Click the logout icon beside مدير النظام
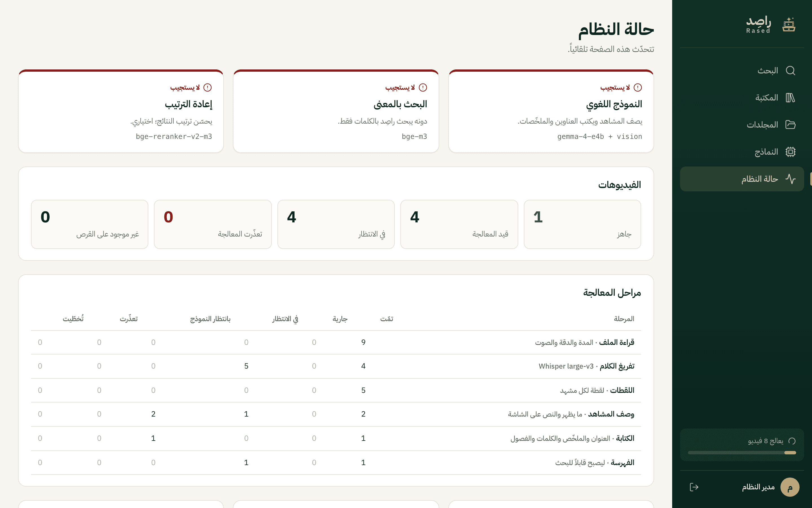Screen dimensions: 812x508 tap(694, 487)
